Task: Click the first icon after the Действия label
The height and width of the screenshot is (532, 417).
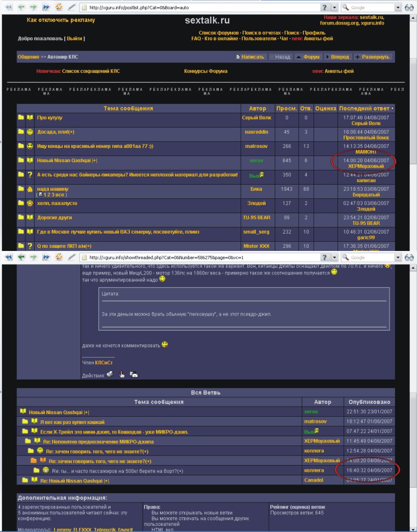Action: point(110,374)
